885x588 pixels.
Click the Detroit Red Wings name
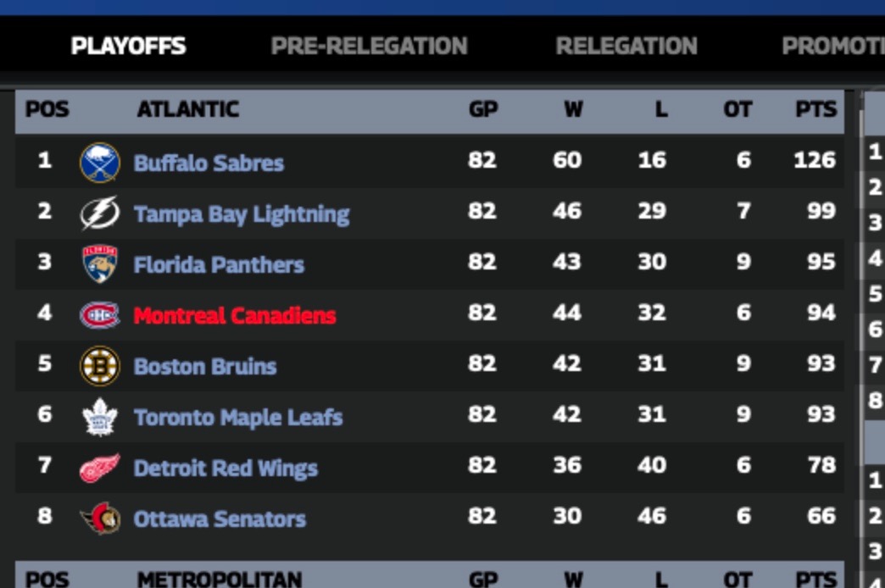(225, 469)
